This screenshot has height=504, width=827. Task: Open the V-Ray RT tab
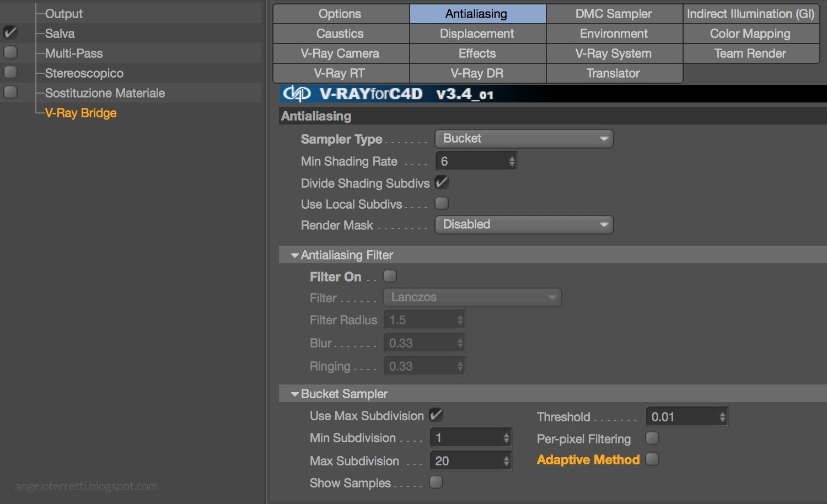pos(341,73)
